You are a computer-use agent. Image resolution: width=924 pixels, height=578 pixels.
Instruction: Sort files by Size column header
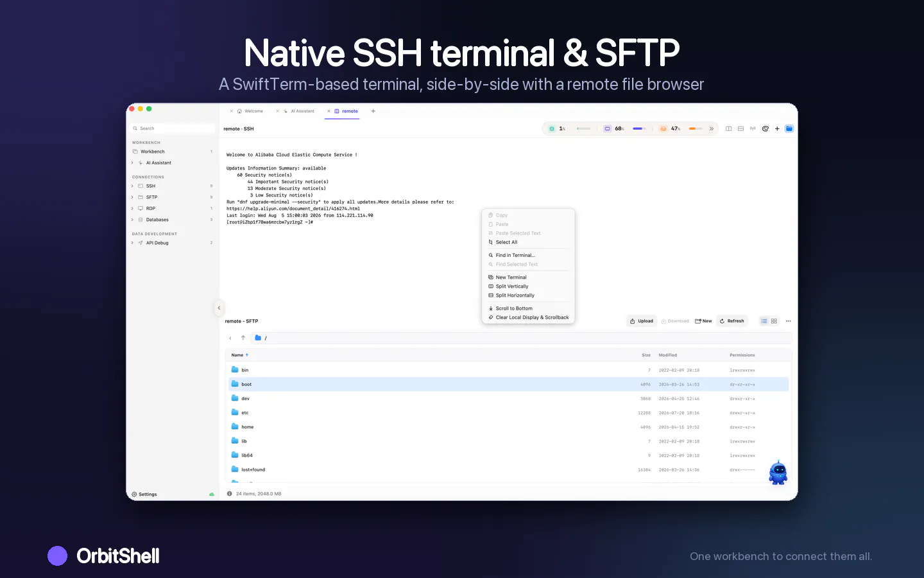click(646, 355)
